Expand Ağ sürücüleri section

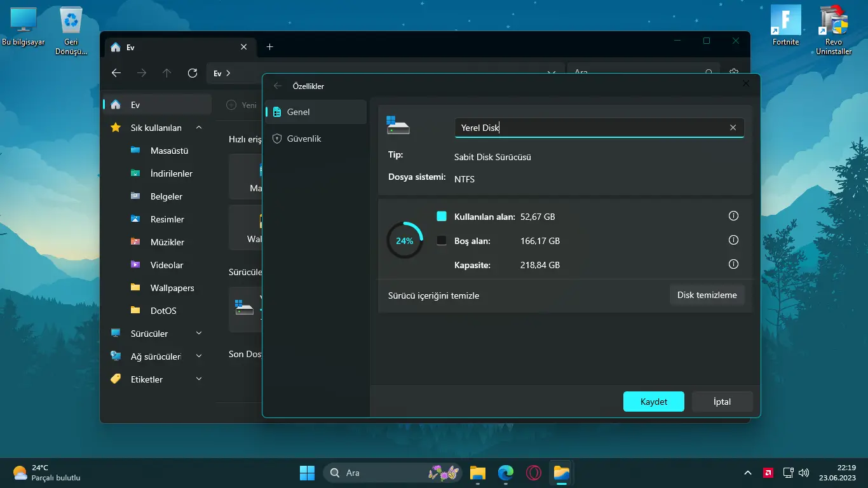(x=199, y=356)
